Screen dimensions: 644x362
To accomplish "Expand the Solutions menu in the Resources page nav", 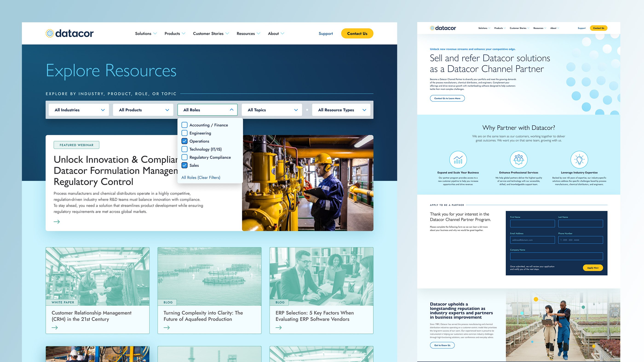I will [146, 34].
